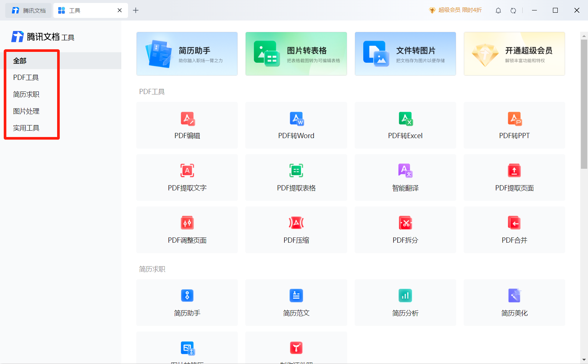Open PDF提取页面 tool

[x=514, y=178]
